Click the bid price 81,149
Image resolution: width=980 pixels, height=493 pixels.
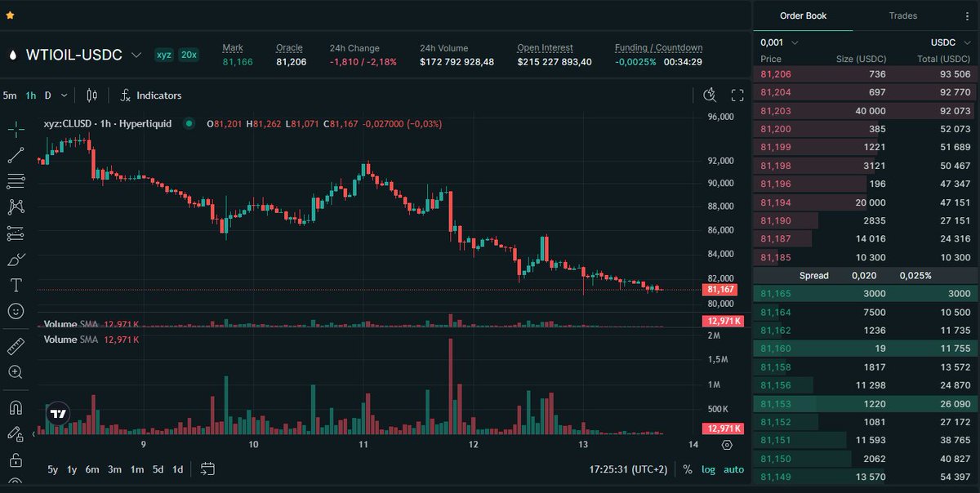coord(775,477)
